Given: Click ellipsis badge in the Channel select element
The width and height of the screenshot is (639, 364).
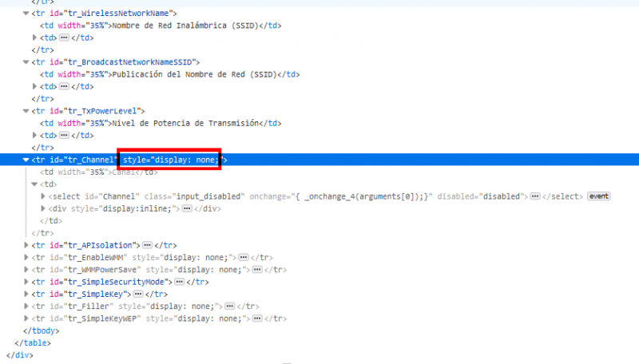Looking at the screenshot, I should (535, 196).
